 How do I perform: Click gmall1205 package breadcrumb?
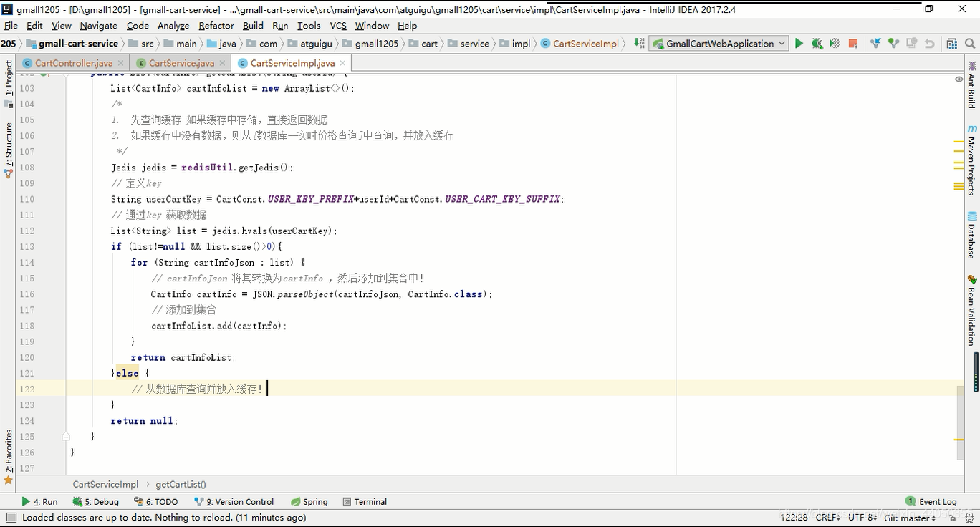tap(370, 44)
